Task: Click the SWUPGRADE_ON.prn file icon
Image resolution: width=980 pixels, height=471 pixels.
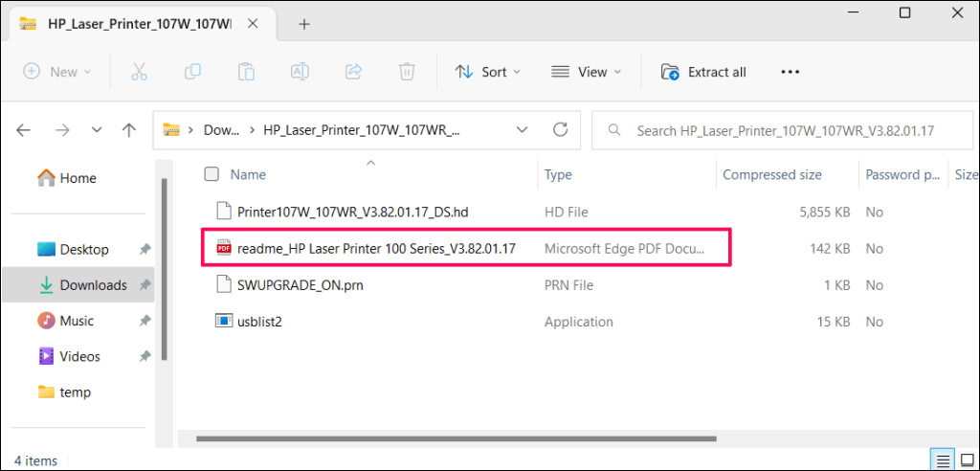Action: [223, 285]
